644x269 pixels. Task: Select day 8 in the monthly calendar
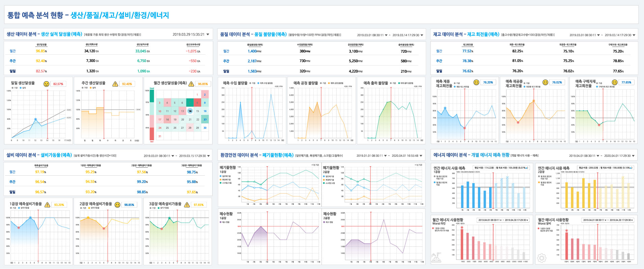(197, 103)
